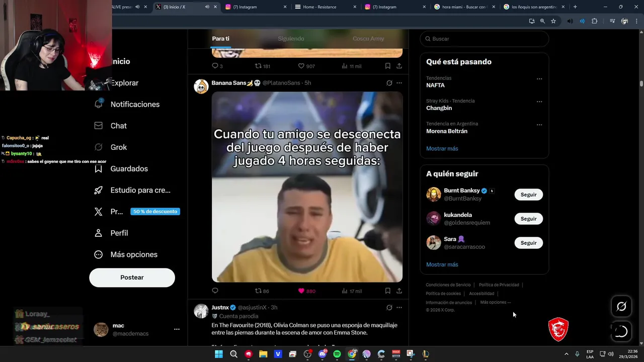Open the Windows Start button

click(x=219, y=354)
